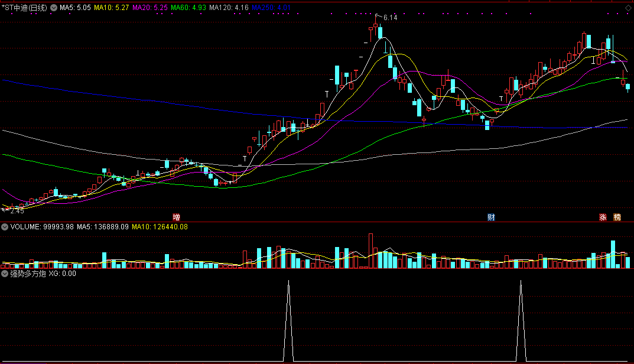Expand the VOLUME panel settings arrow
This screenshot has width=634, height=364.
5,227
